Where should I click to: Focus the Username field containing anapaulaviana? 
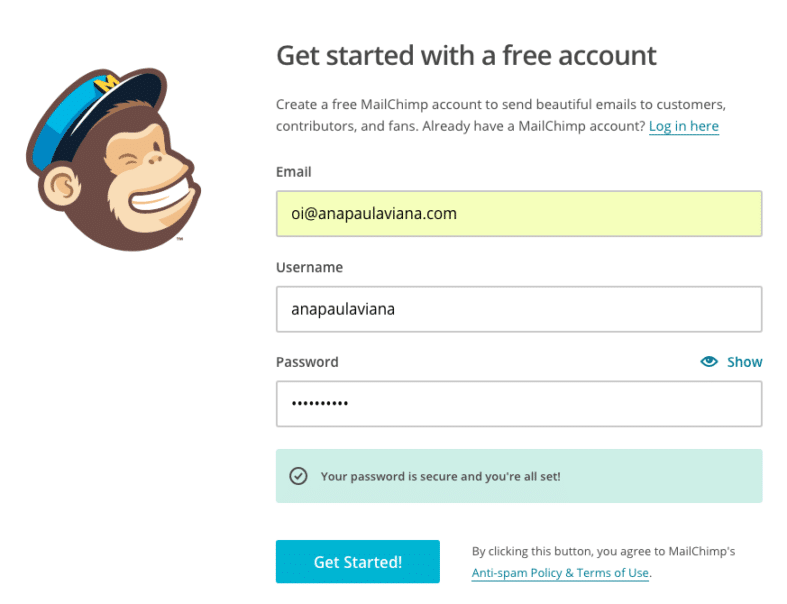click(x=519, y=309)
